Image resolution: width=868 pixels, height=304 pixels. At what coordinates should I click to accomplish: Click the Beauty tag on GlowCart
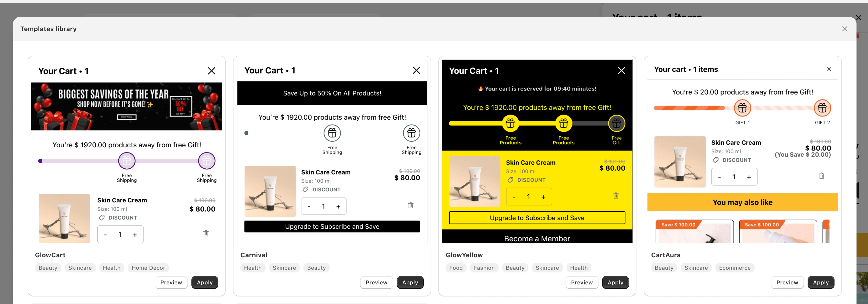click(48, 268)
